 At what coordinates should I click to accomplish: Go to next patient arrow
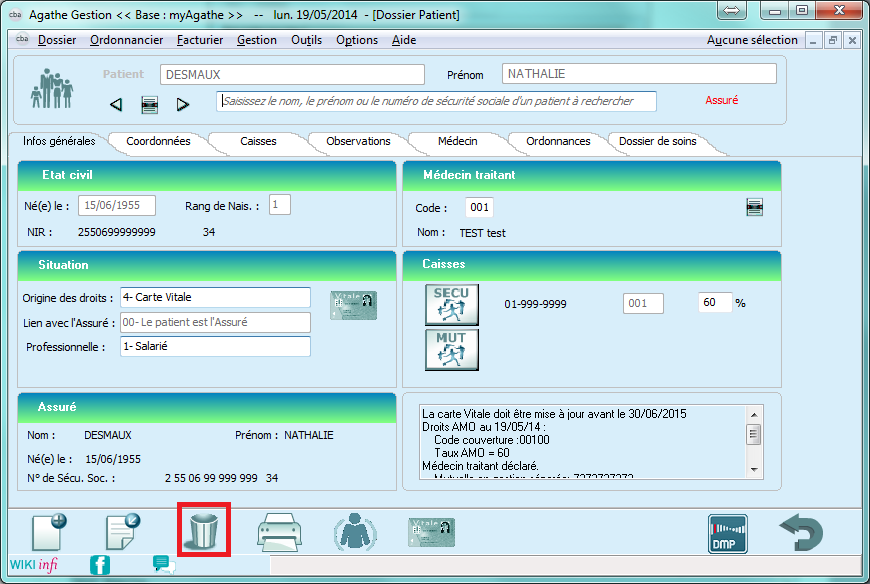point(183,104)
